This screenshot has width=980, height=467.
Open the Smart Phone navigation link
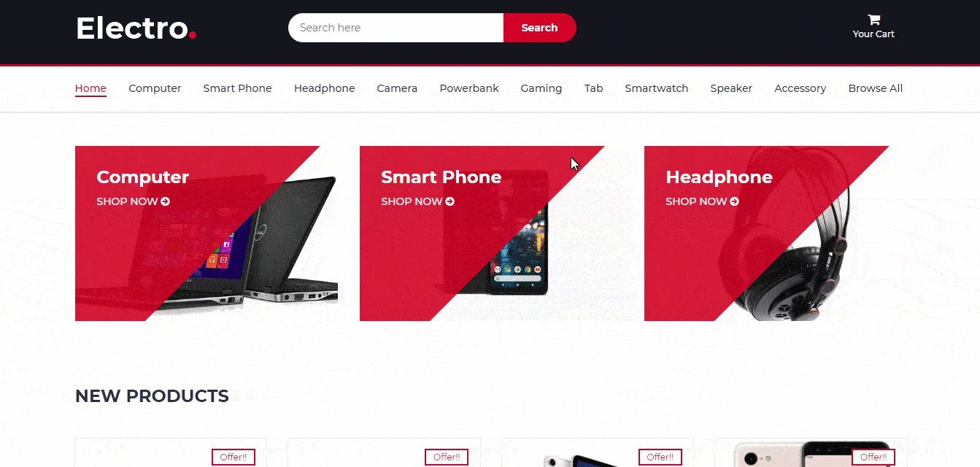click(237, 88)
